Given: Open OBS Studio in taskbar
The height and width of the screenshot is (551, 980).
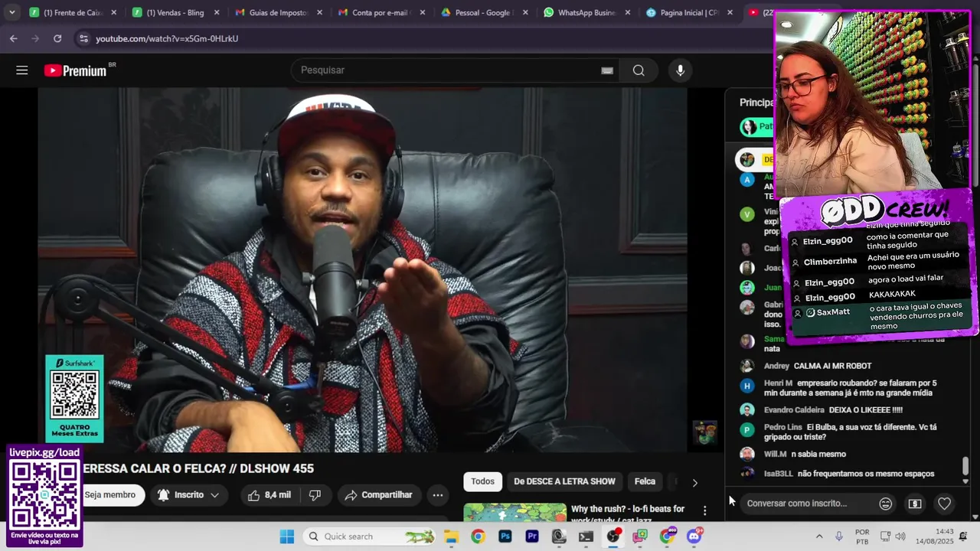Looking at the screenshot, I should [x=612, y=536].
